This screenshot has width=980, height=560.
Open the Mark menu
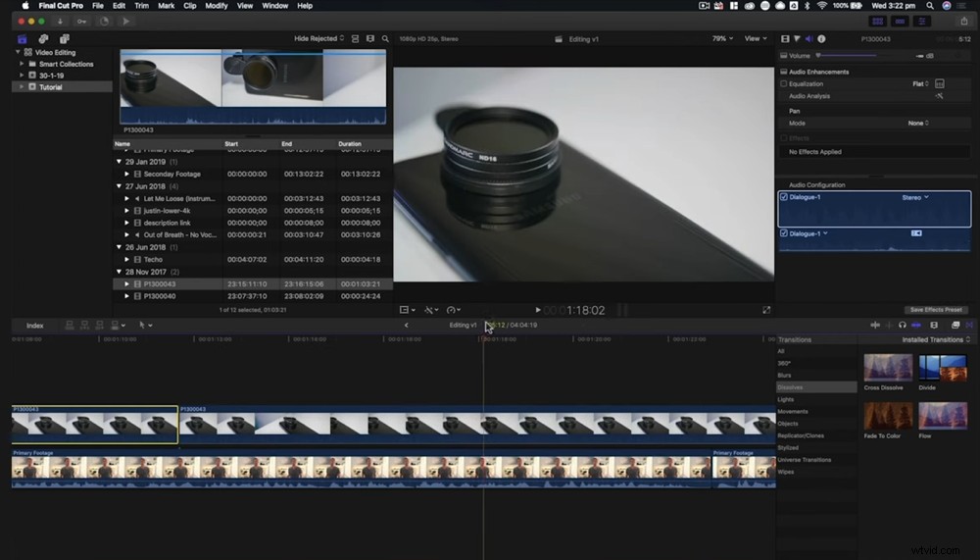pos(167,6)
